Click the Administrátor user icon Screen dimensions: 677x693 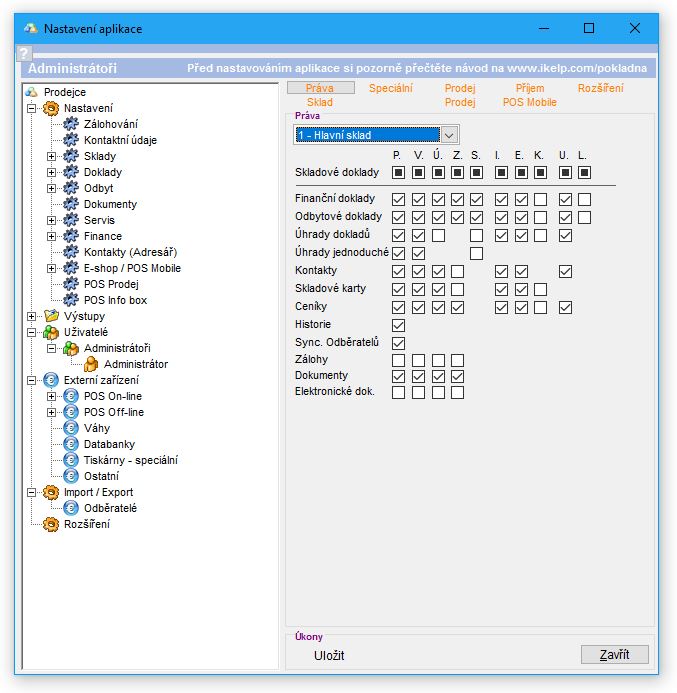91,364
